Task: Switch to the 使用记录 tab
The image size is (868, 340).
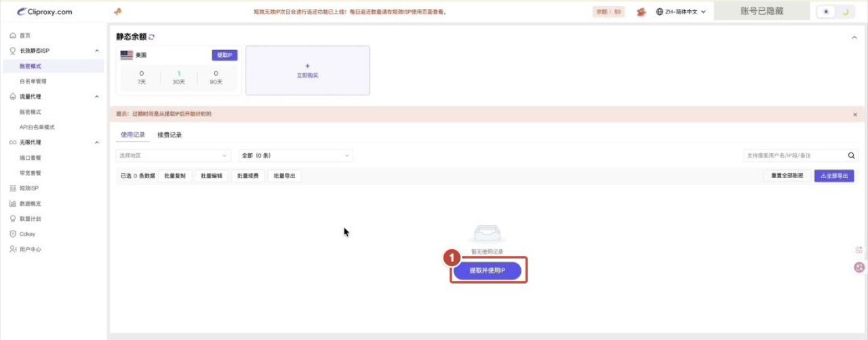Action: coord(133,135)
